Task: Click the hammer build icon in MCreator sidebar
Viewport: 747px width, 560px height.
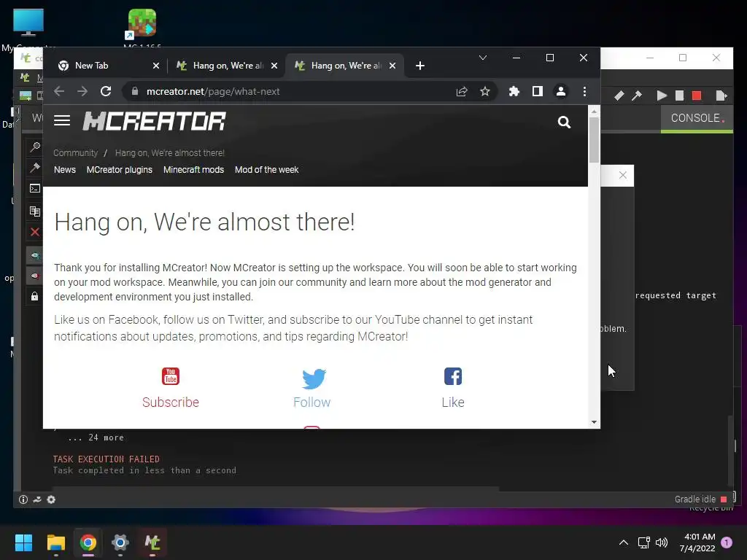Action: pyautogui.click(x=35, y=168)
